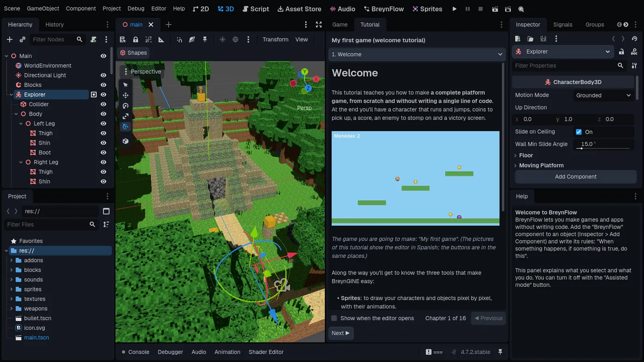644x362 pixels.
Task: Click the load resource folder icon in Inspector
Action: click(530, 39)
